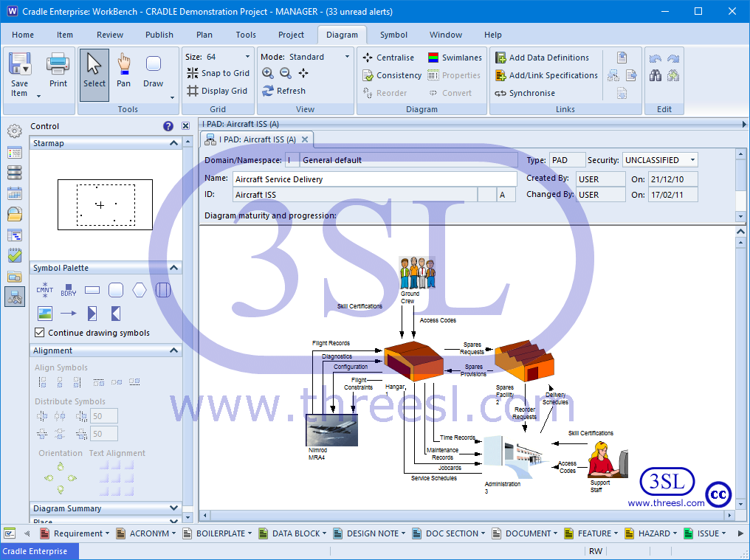Select the Ground Crew symbol in diagram
The image size is (750, 560).
click(417, 272)
